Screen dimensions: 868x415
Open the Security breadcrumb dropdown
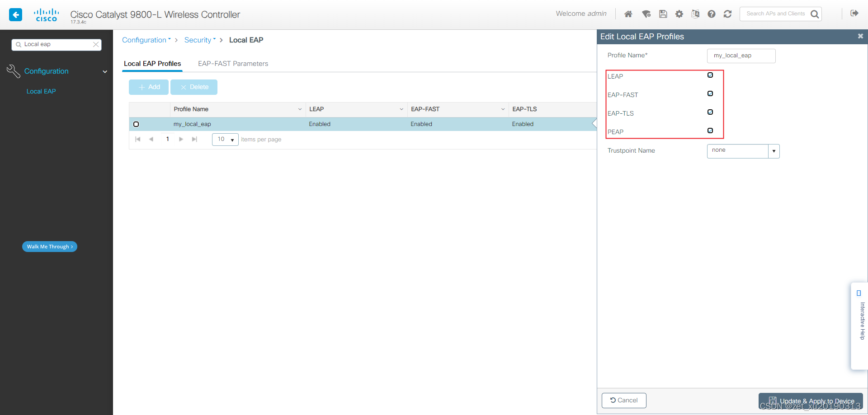click(200, 40)
